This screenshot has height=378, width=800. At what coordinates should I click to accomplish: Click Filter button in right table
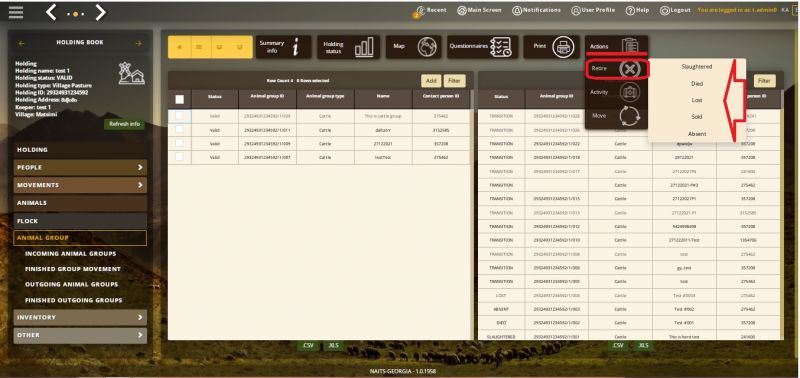(764, 81)
